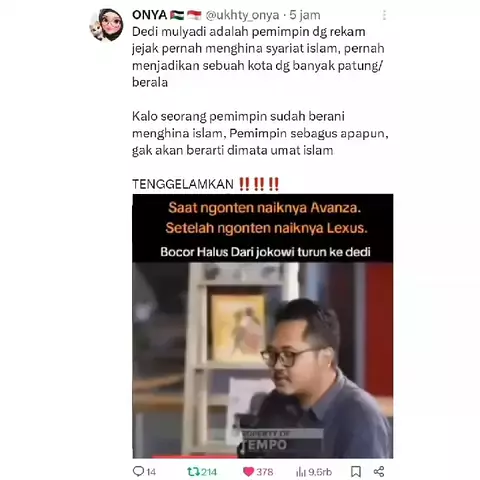Viewport: 480px width, 480px height.
Task: Open the @ukhty_onya handle link
Action: pos(242,15)
